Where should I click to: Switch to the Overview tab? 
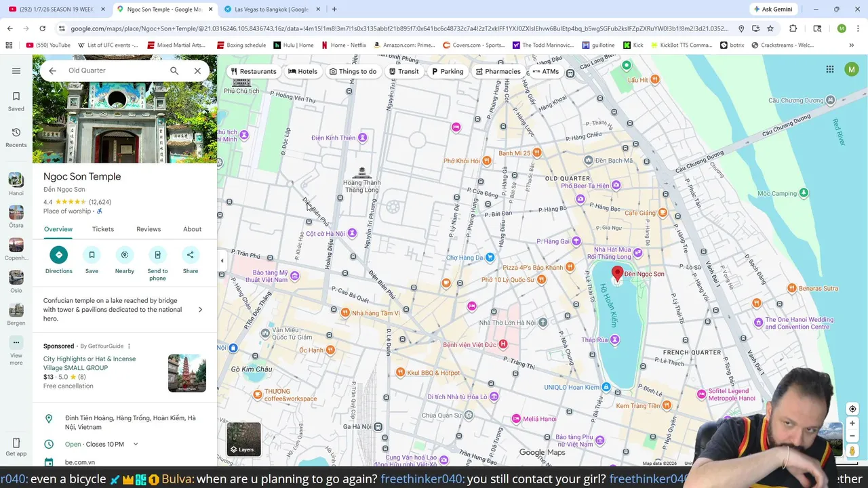coord(58,229)
